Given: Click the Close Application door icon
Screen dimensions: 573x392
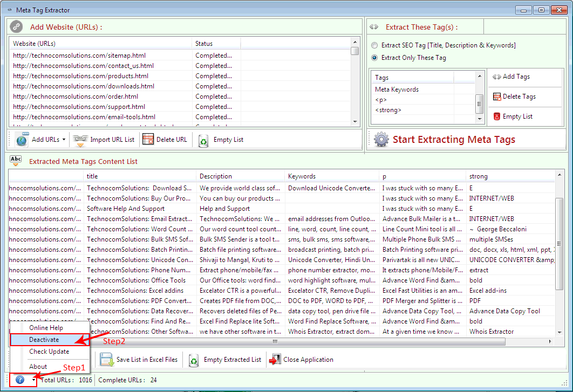Looking at the screenshot, I should pos(275,360).
